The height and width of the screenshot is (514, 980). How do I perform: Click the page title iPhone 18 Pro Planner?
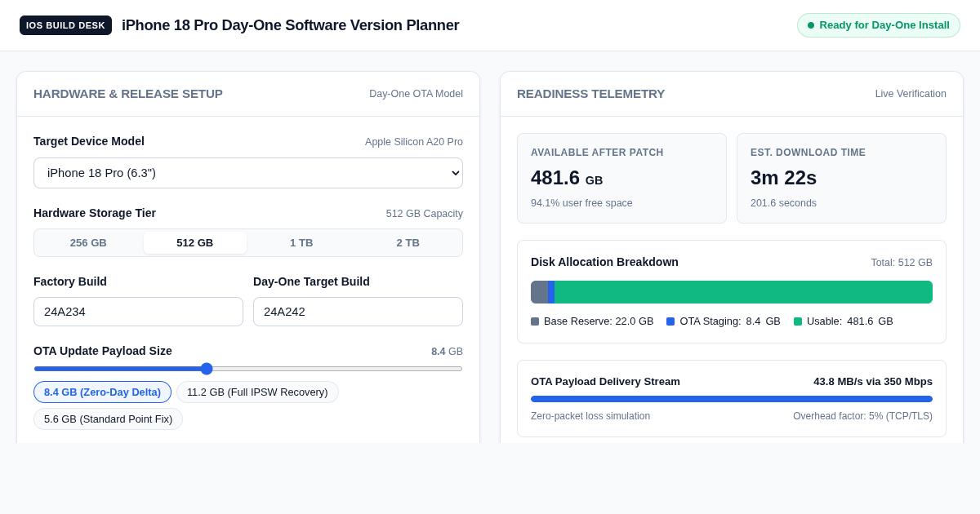point(290,25)
